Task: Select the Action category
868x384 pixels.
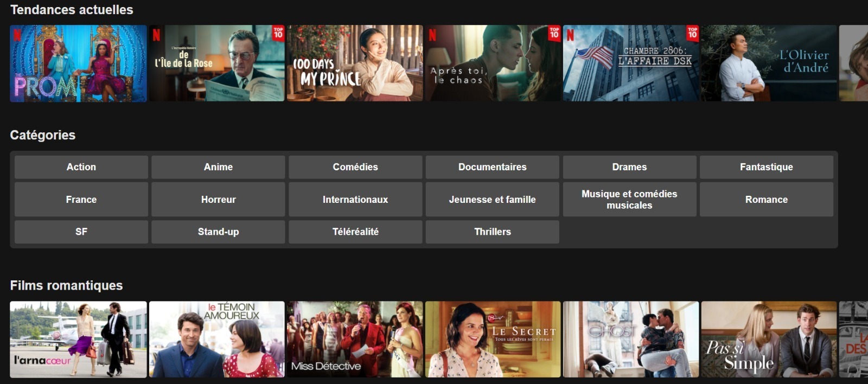Action: (81, 167)
